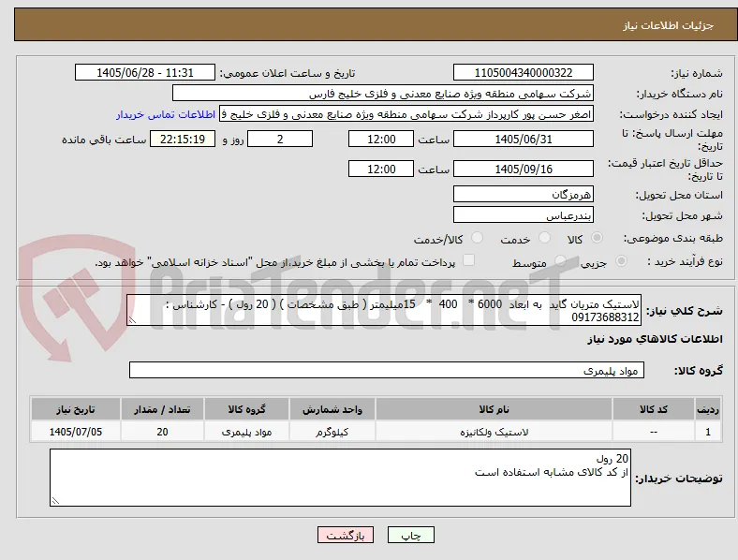
Task: Click the ردیف column header
Action: pyautogui.click(x=708, y=409)
